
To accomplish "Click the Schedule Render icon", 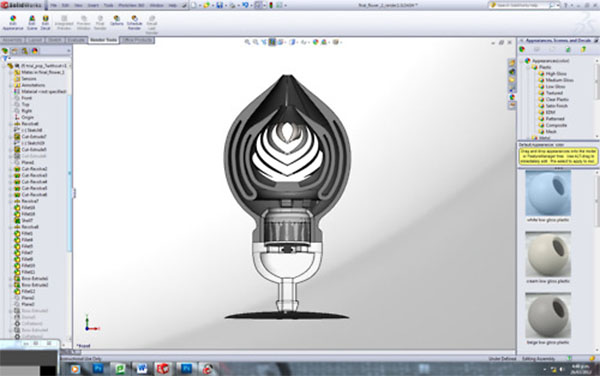I will pos(134,23).
